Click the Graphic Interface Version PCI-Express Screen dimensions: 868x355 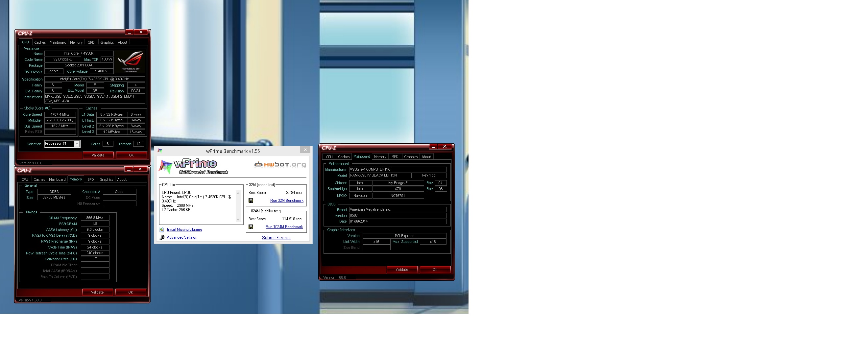(404, 236)
